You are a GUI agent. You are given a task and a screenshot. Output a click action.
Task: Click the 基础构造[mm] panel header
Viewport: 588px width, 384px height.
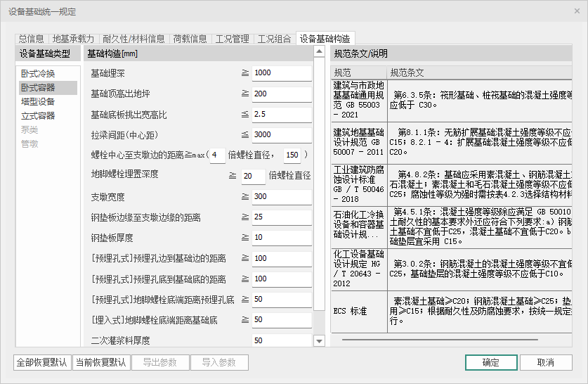(x=198, y=53)
